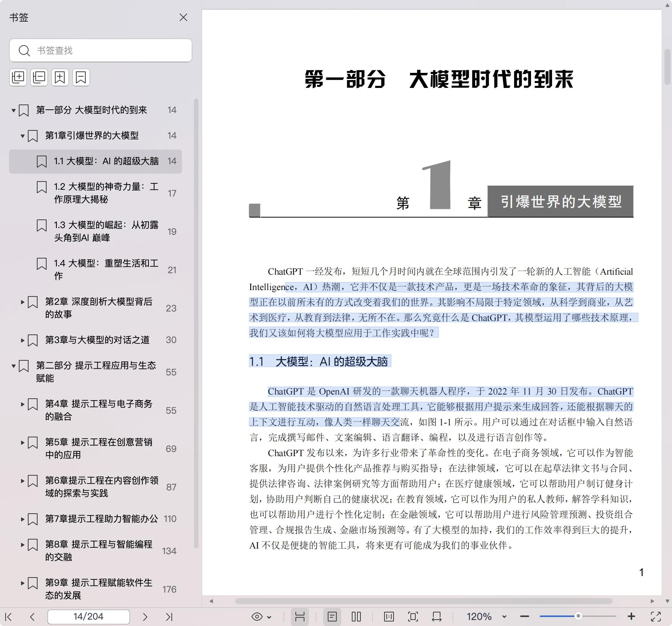Expand 第9章 提示工程赋能软件生态的发展
Image resolution: width=672 pixels, height=626 pixels.
coord(23,583)
